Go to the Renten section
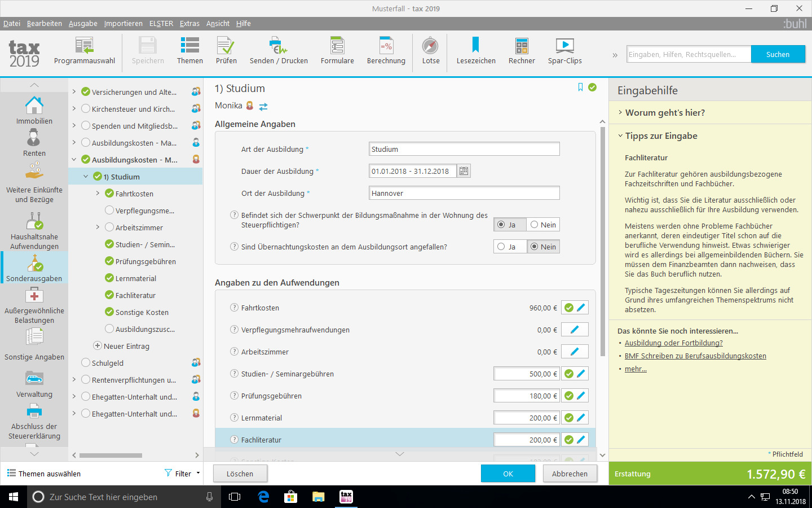The width and height of the screenshot is (812, 508). [34, 142]
